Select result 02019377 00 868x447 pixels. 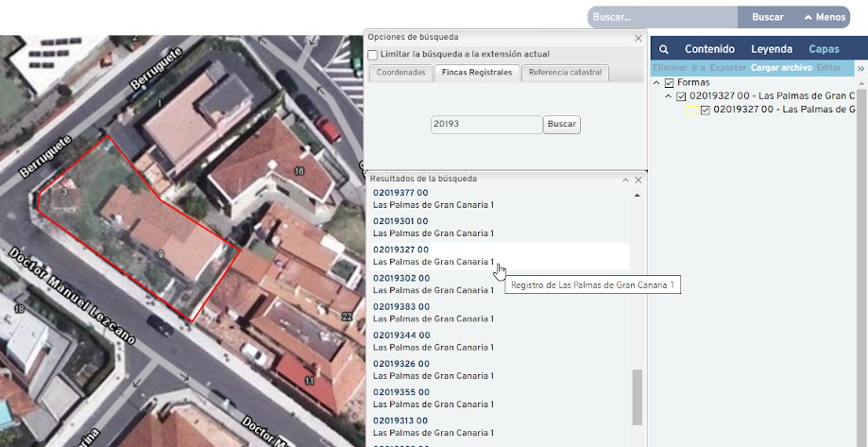(x=400, y=193)
